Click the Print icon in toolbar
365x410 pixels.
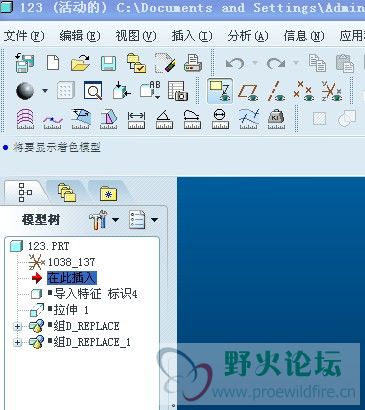point(193,63)
